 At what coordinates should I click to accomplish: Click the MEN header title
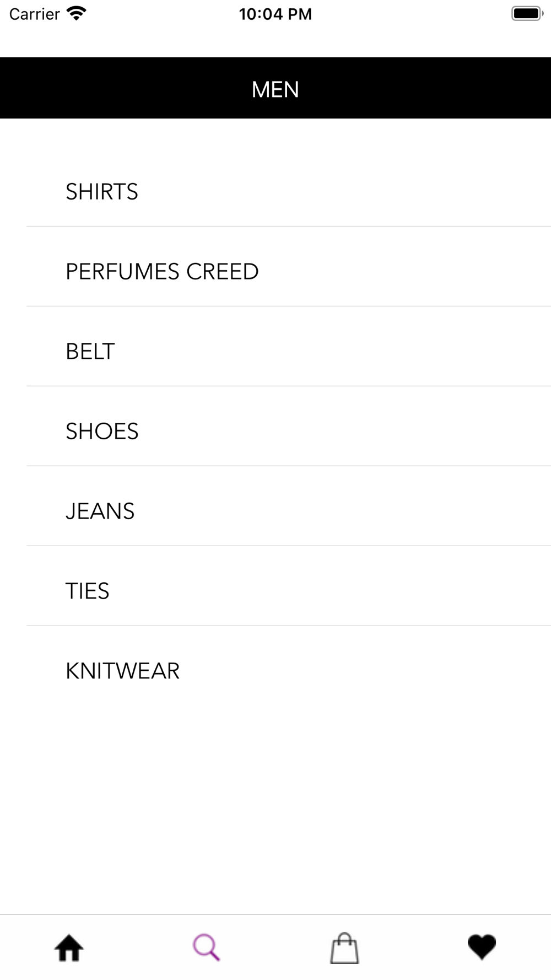click(x=275, y=89)
